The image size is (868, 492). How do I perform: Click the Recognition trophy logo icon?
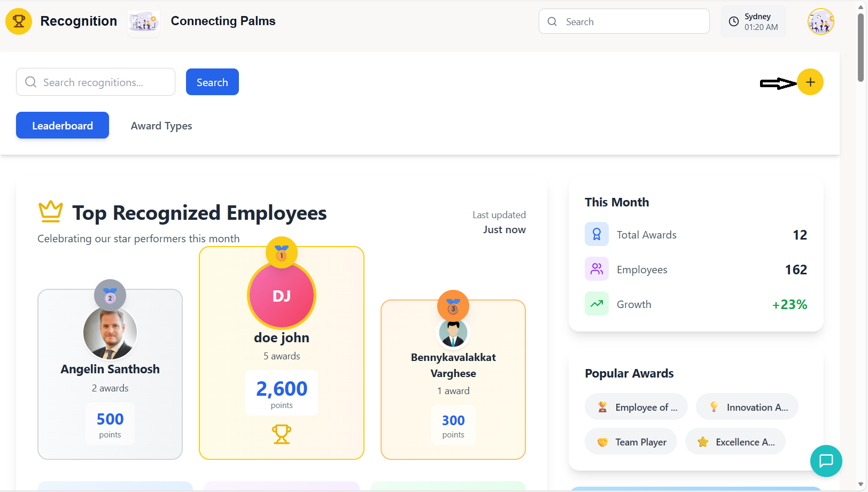coord(19,21)
